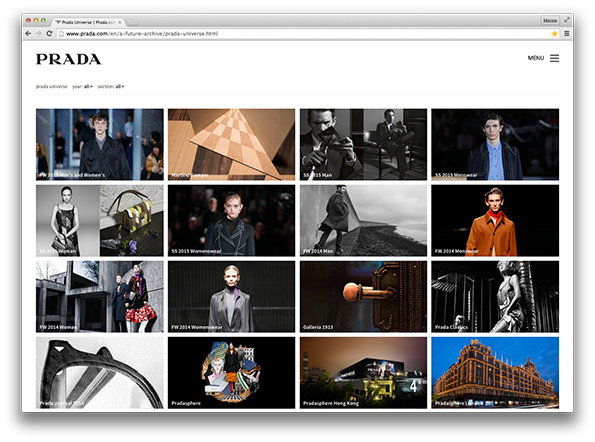Expand the section filter dropdown

point(111,87)
